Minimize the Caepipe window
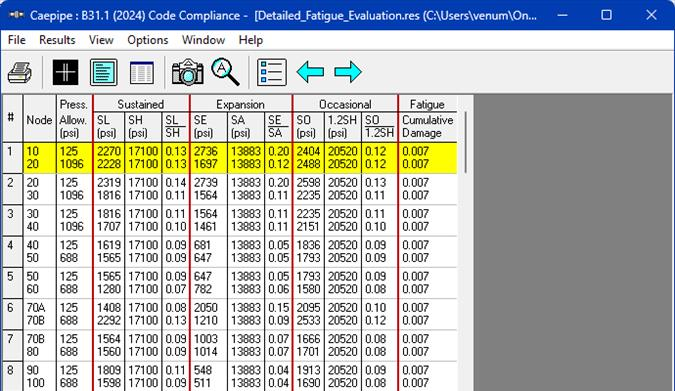The width and height of the screenshot is (675, 391). [562, 15]
